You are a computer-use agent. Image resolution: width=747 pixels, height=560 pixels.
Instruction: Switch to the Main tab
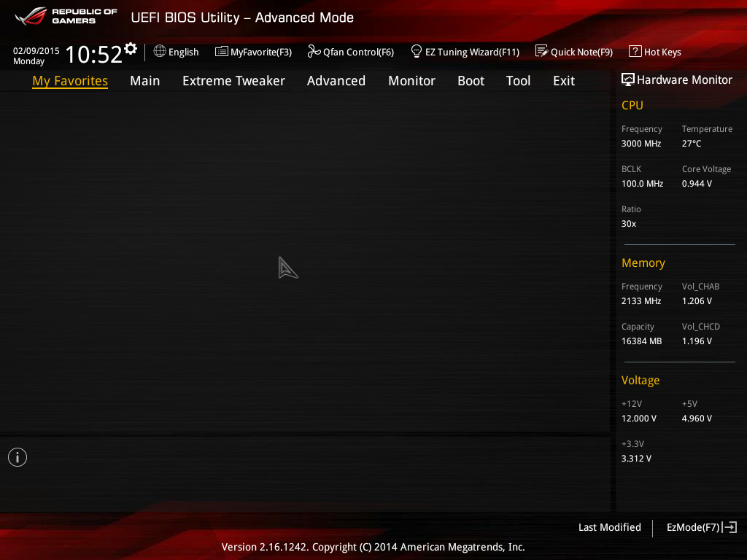144,81
